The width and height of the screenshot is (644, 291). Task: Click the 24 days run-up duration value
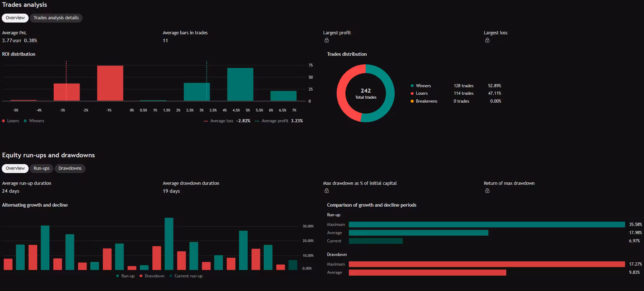click(x=11, y=191)
